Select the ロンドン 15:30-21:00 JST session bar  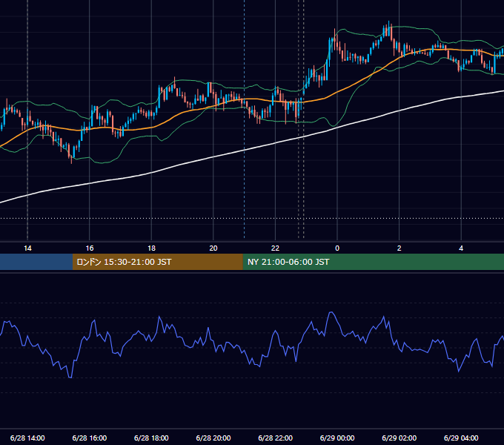[x=157, y=262]
